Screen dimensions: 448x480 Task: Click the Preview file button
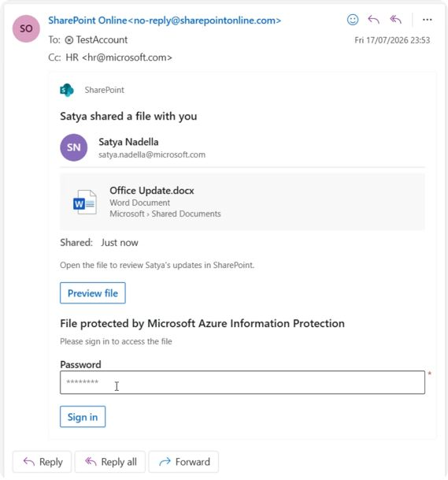[93, 293]
